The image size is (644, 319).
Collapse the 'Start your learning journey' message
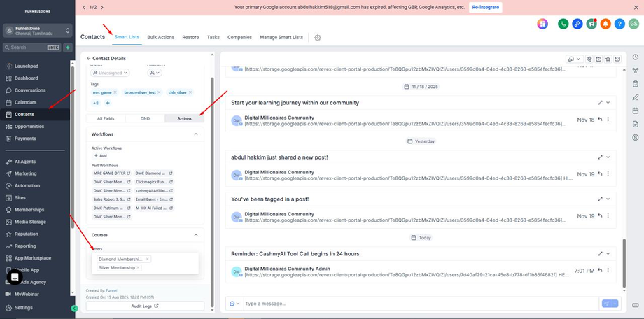[x=608, y=102]
